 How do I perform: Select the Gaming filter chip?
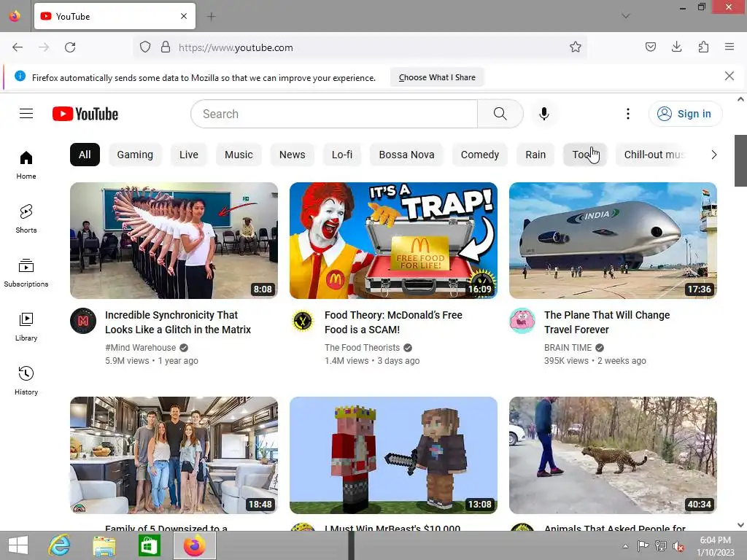(x=135, y=155)
